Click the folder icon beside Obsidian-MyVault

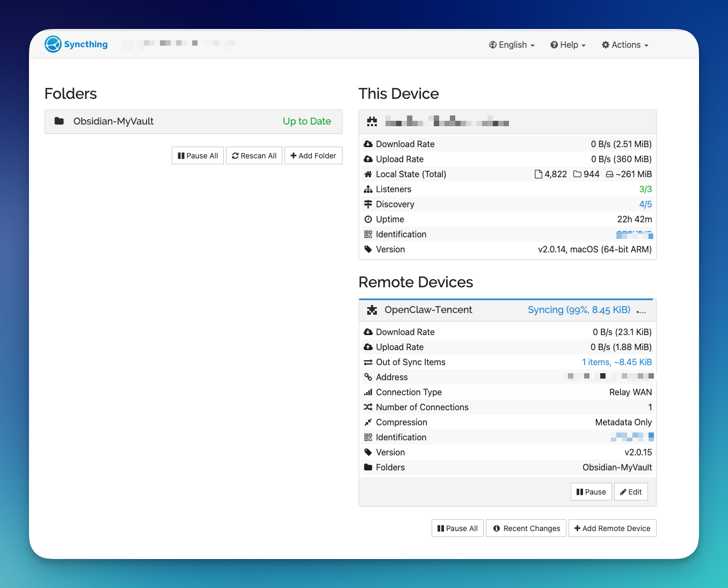pos(59,121)
